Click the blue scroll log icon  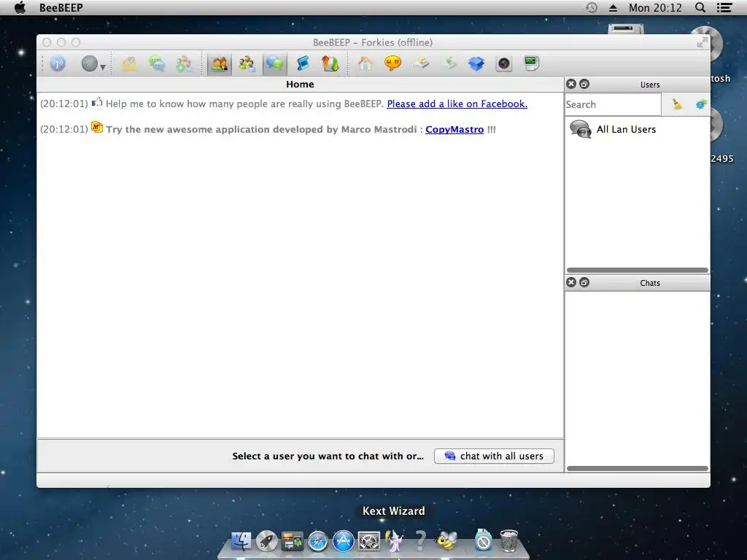[x=303, y=63]
